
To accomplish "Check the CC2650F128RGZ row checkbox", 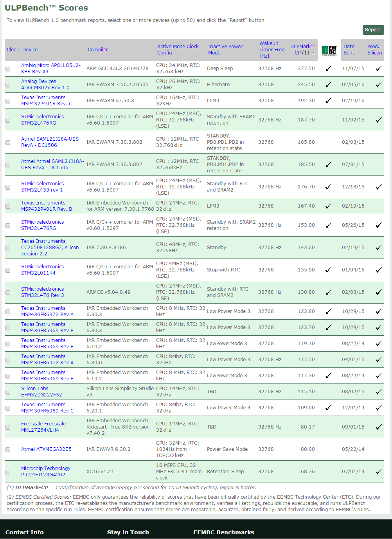I will tap(8, 248).
